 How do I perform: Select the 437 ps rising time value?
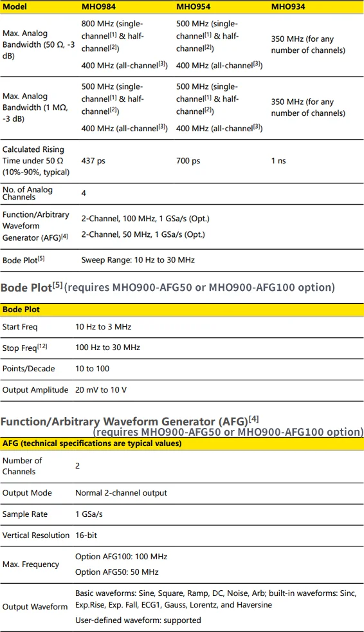93,161
